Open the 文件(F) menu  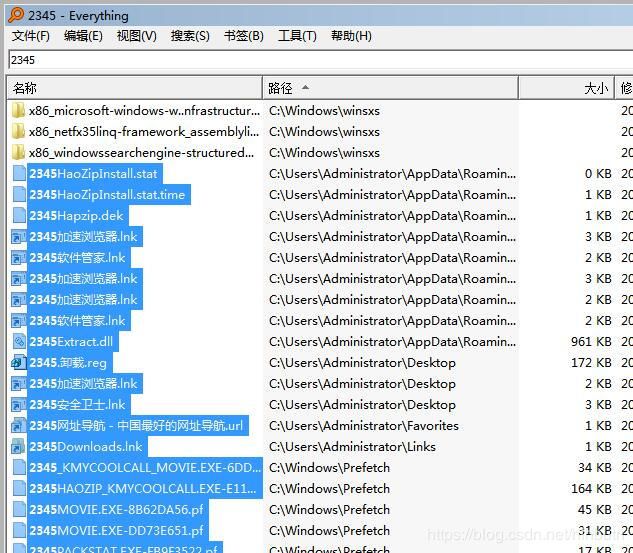[x=31, y=36]
